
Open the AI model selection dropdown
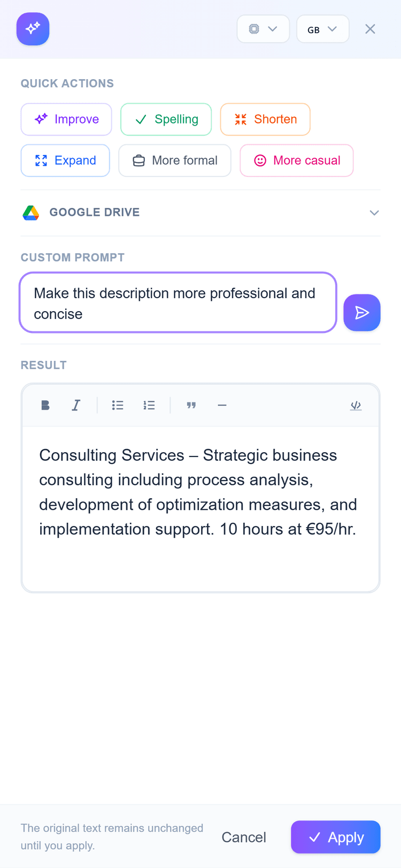point(263,29)
